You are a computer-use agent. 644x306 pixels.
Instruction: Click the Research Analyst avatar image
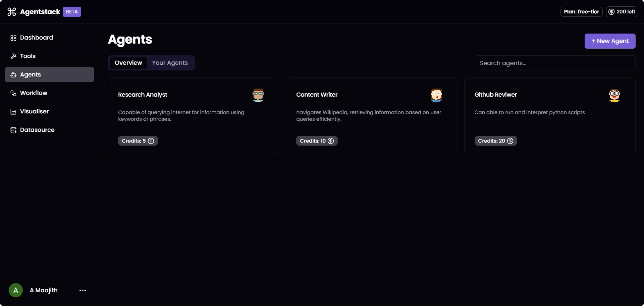coord(258,95)
